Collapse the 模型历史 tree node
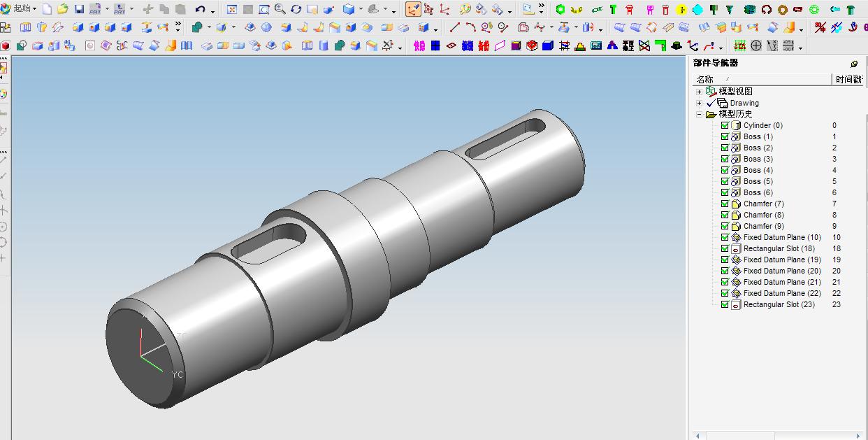The image size is (868, 440). point(699,114)
